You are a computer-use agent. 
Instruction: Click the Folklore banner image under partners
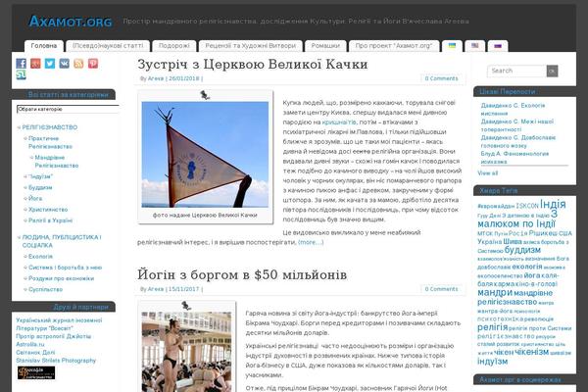click(x=36, y=372)
